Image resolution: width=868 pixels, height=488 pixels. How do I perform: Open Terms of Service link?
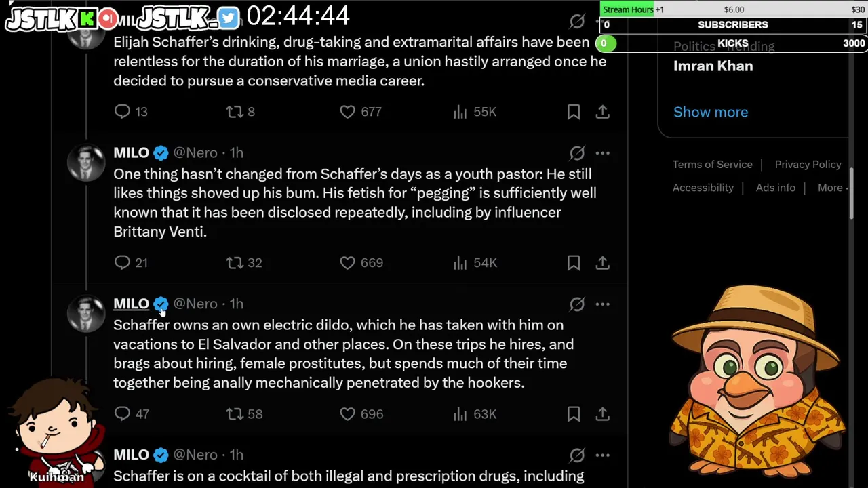click(712, 165)
